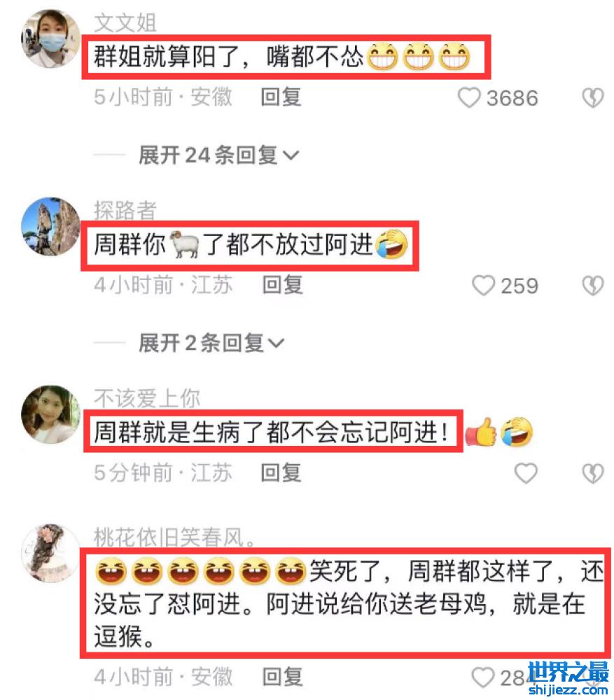
Task: Open username 探路者 profile link
Action: 125,210
